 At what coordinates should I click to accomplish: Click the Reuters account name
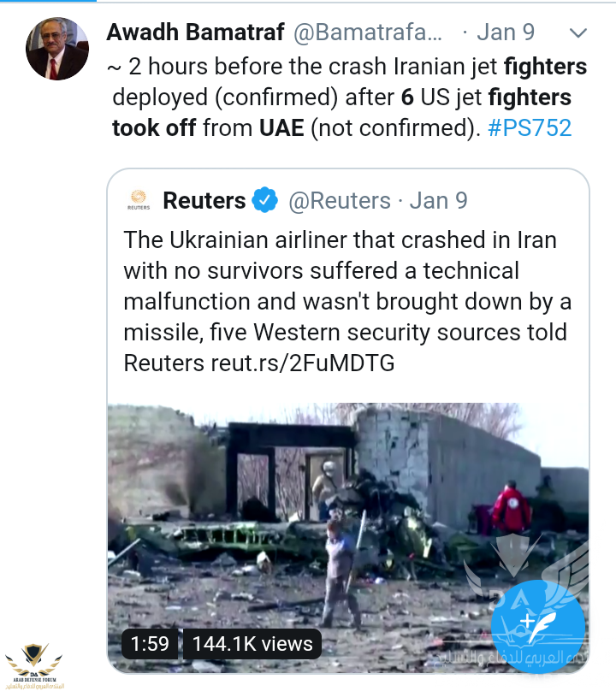pos(204,201)
